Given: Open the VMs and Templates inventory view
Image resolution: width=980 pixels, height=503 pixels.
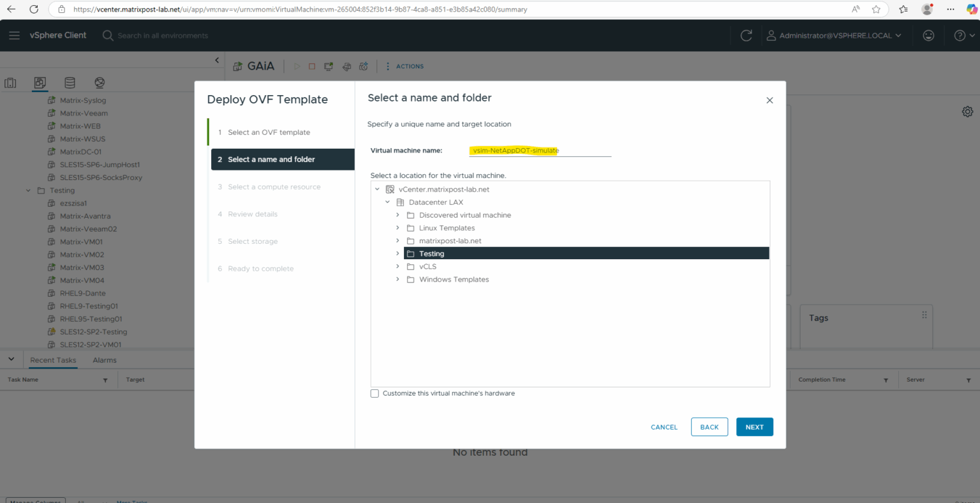Looking at the screenshot, I should [40, 82].
